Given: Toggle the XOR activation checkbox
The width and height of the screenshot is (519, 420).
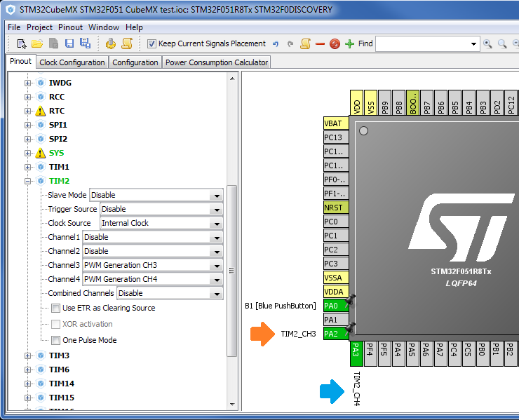Looking at the screenshot, I should [x=55, y=324].
